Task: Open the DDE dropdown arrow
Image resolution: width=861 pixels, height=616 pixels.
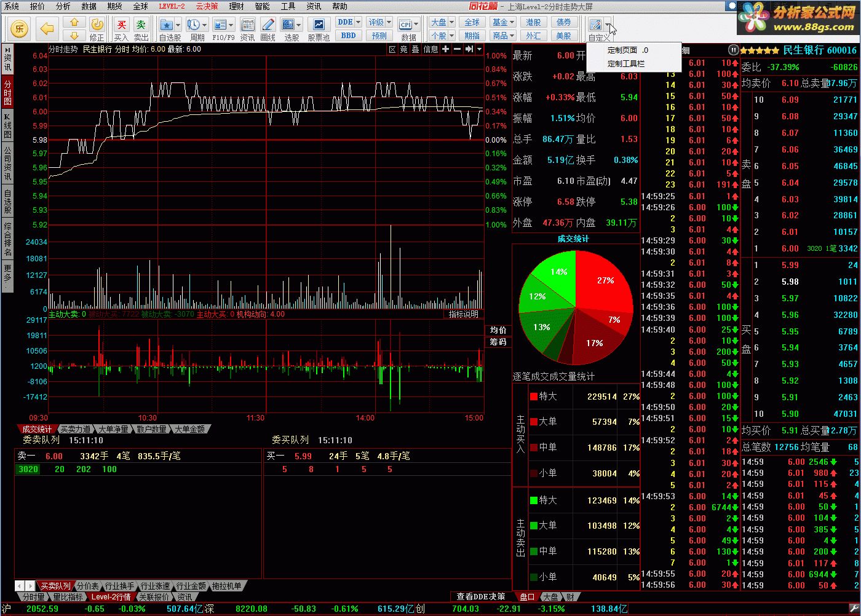Action: [358, 22]
